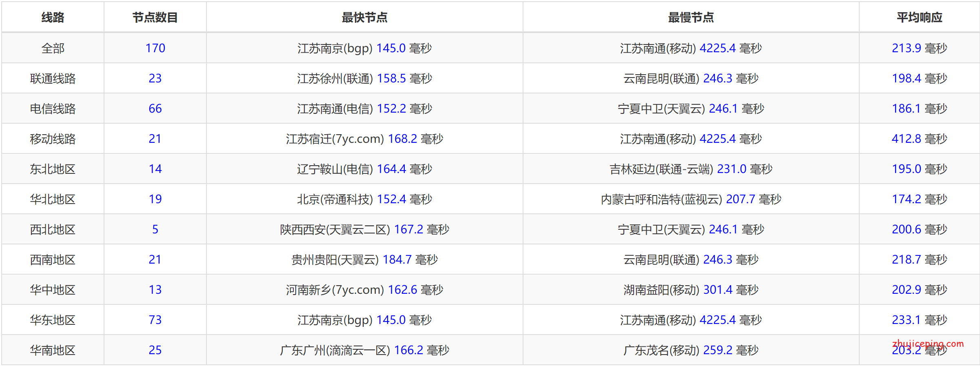Click node count 73 for 华东地区
Screen dimensions: 980x366
point(155,320)
